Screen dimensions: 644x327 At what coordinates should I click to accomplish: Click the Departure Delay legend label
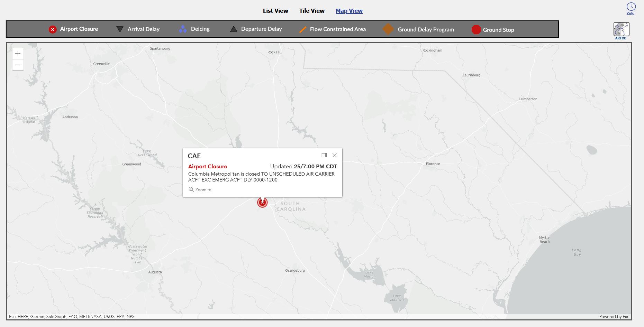coord(262,29)
